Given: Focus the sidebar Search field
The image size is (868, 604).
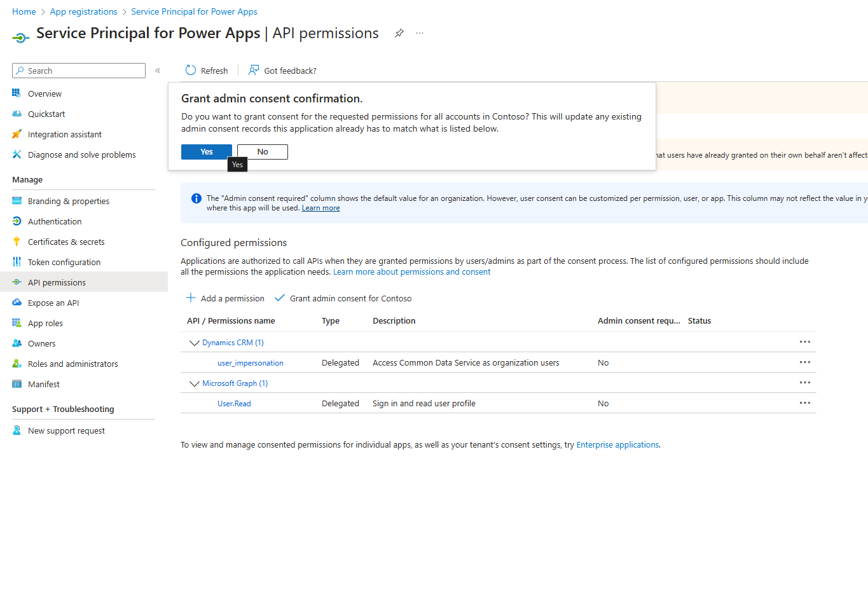Looking at the screenshot, I should tap(79, 71).
